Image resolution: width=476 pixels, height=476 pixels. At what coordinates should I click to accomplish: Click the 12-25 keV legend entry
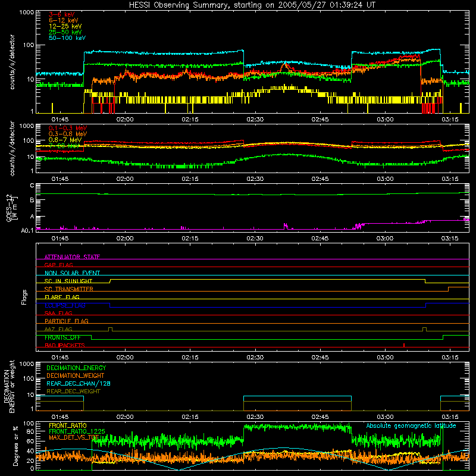click(65, 26)
